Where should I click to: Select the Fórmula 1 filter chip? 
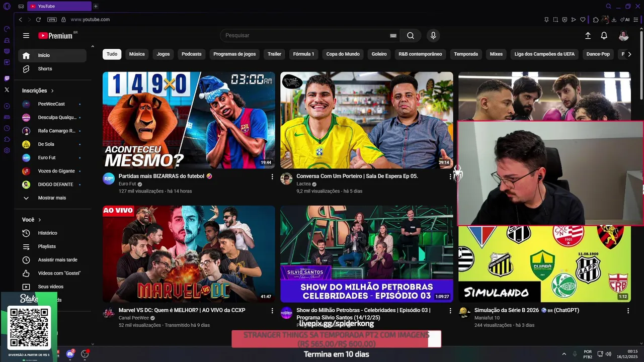point(303,54)
